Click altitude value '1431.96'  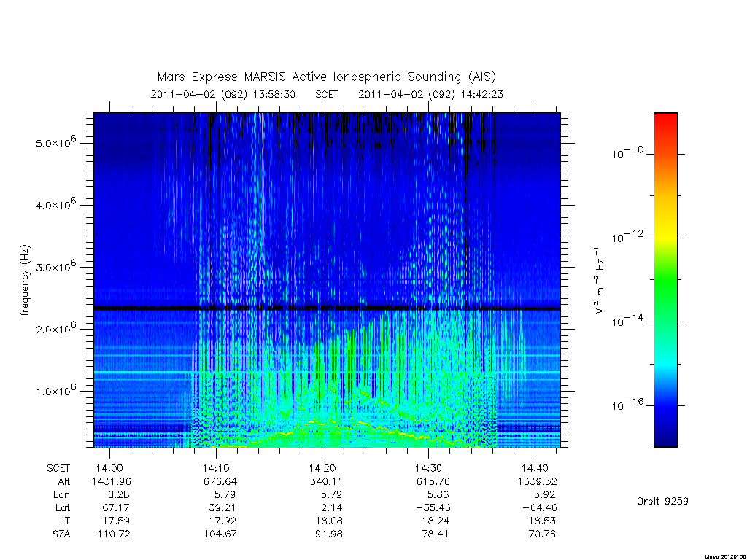pyautogui.click(x=112, y=481)
